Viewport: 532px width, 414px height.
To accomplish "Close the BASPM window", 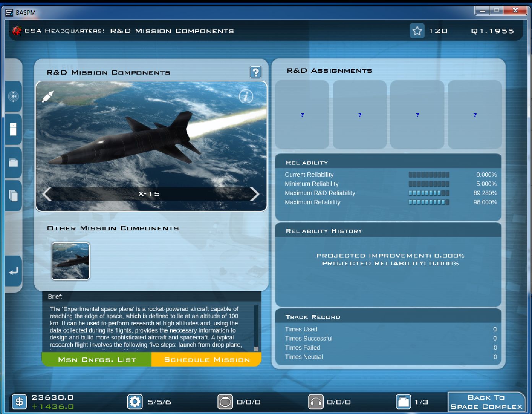I will (x=515, y=11).
